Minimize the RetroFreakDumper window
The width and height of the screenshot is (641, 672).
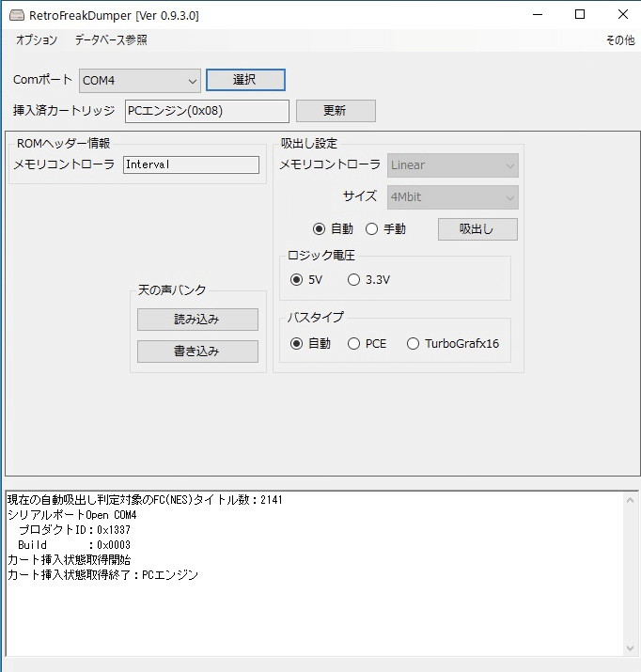coord(538,15)
